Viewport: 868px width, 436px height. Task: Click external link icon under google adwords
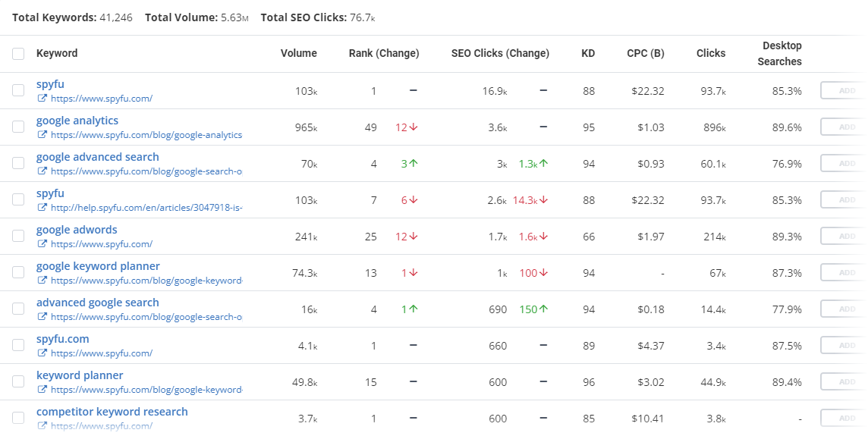(x=42, y=244)
